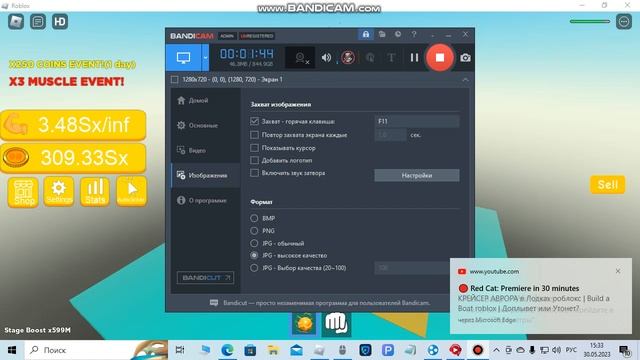Open the Windows Start menu
Viewport: 640px width, 360px height.
point(12,350)
